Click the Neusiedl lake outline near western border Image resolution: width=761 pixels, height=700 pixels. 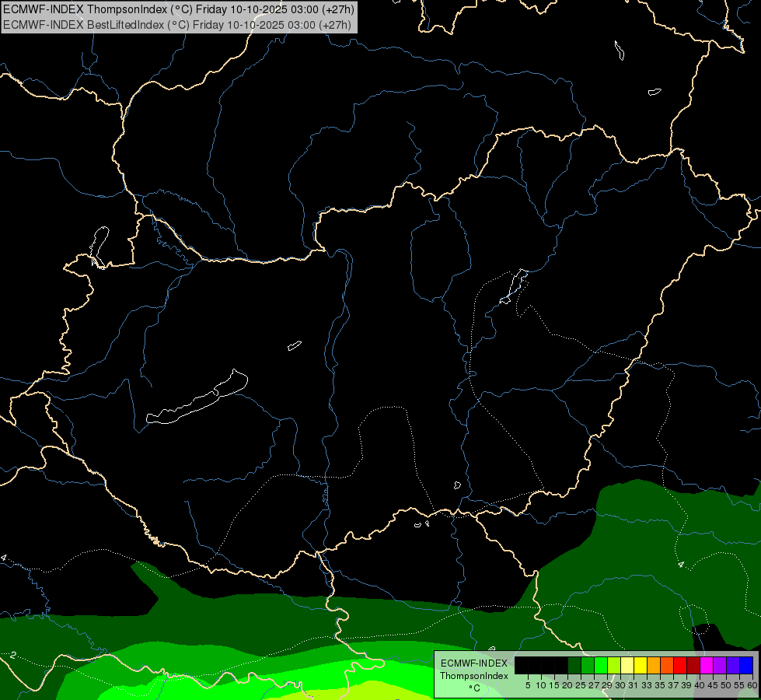(x=99, y=247)
